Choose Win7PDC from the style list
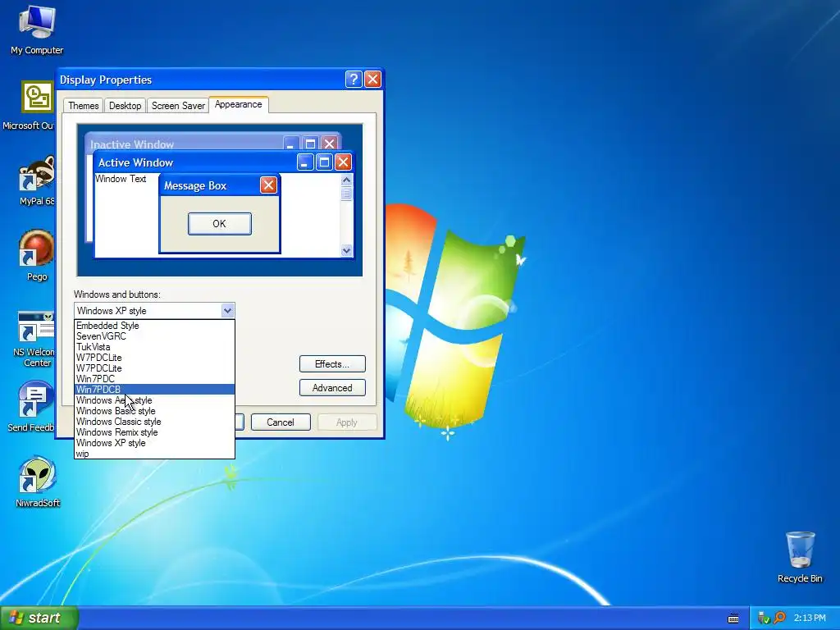The height and width of the screenshot is (630, 840). click(154, 379)
